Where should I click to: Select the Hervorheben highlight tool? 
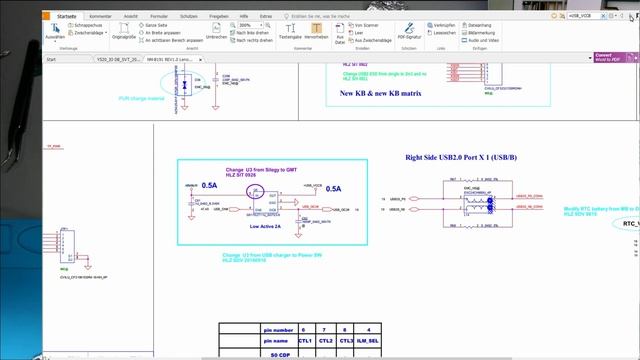point(316,31)
